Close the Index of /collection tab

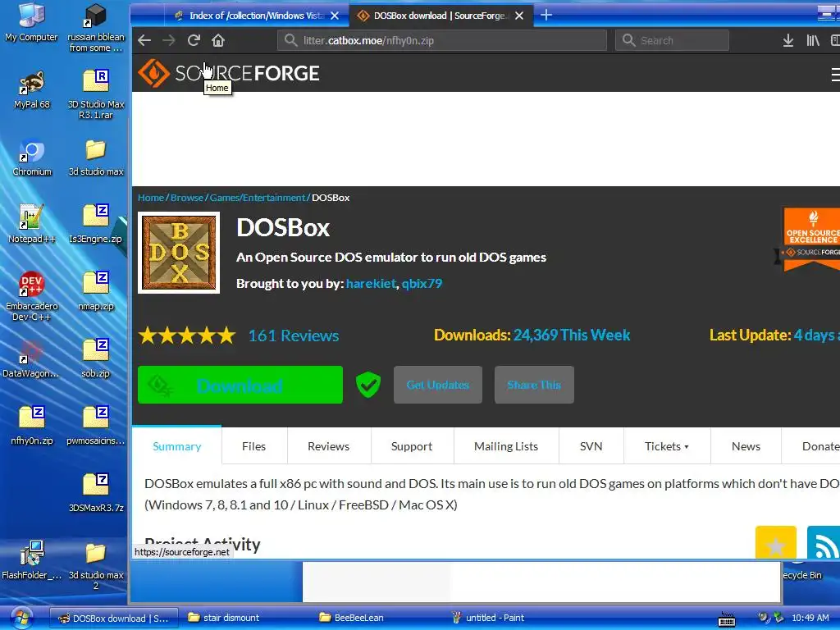click(x=335, y=16)
